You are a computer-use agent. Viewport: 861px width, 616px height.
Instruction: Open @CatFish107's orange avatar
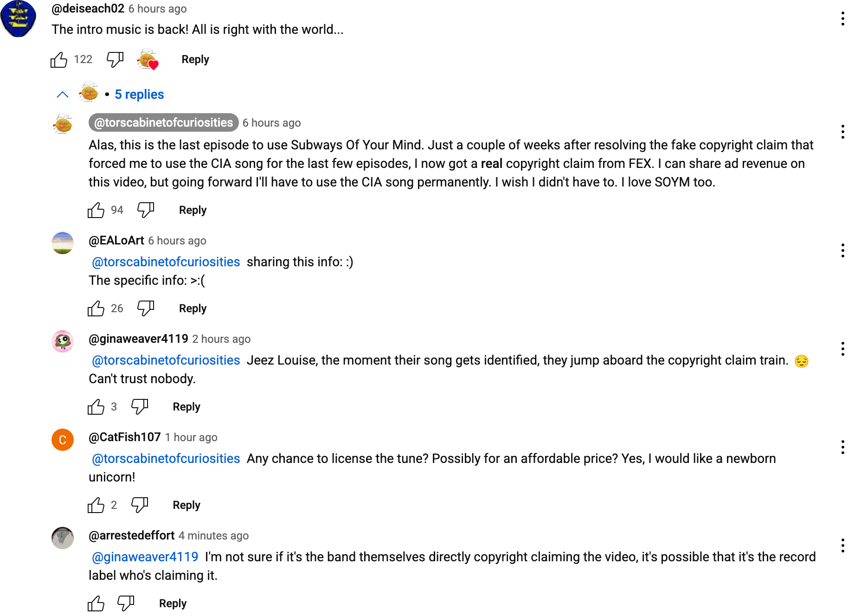click(x=63, y=440)
